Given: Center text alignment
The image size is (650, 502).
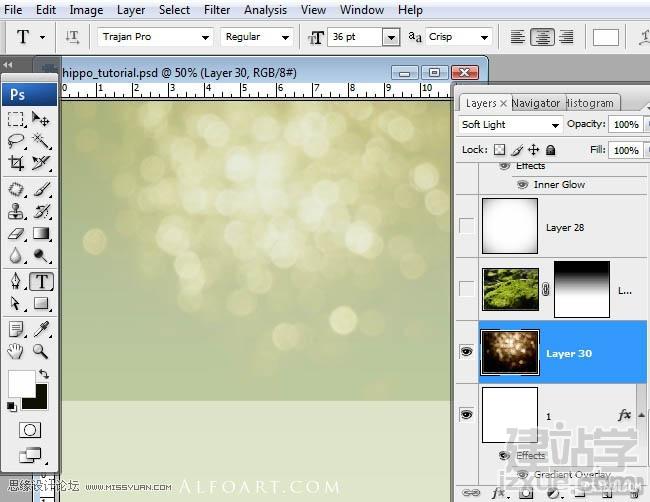Looking at the screenshot, I should click(x=542, y=37).
